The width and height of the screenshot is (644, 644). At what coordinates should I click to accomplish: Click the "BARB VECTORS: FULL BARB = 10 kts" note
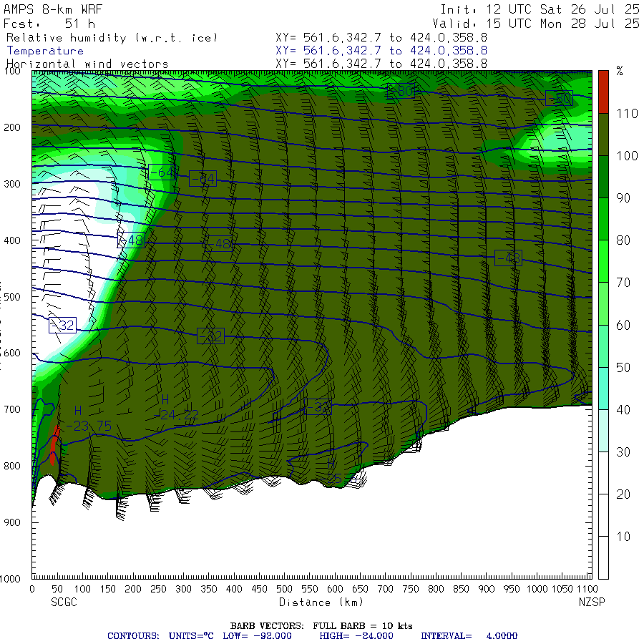(x=321, y=625)
